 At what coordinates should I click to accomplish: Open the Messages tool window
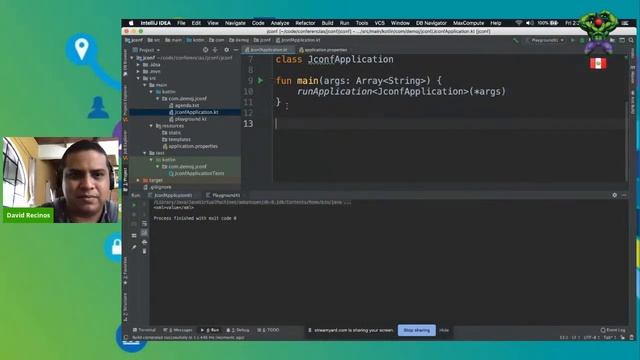click(x=178, y=330)
